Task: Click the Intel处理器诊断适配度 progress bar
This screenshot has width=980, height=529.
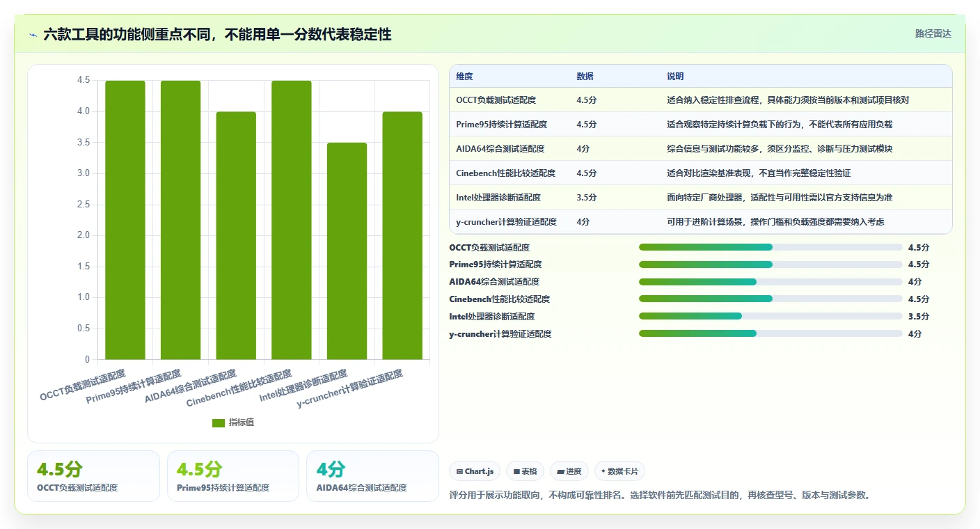Action: [770, 316]
